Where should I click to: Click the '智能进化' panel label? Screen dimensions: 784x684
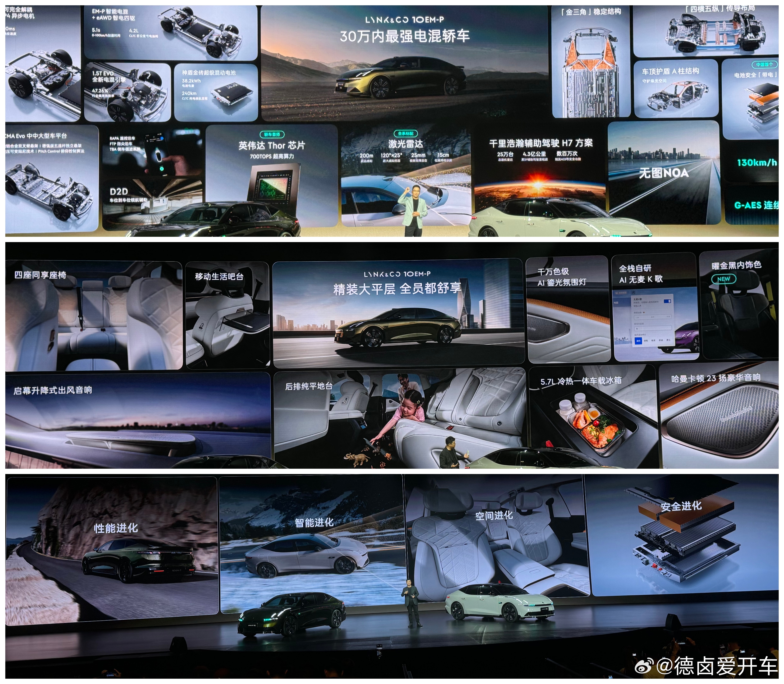click(x=314, y=523)
